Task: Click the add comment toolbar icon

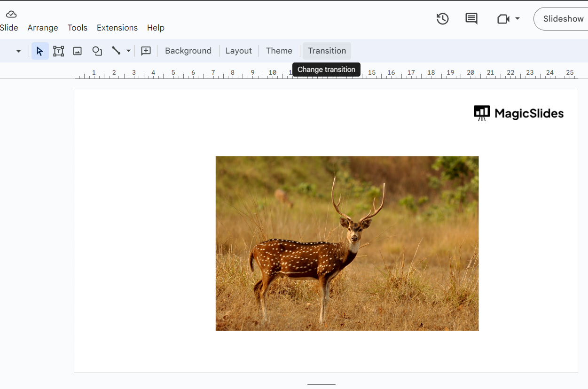Action: point(146,51)
